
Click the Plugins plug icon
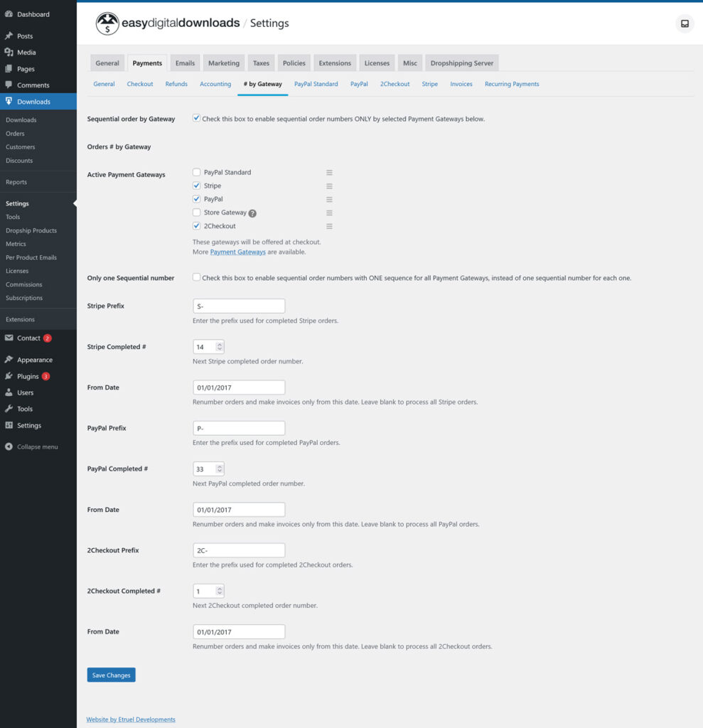(x=9, y=376)
